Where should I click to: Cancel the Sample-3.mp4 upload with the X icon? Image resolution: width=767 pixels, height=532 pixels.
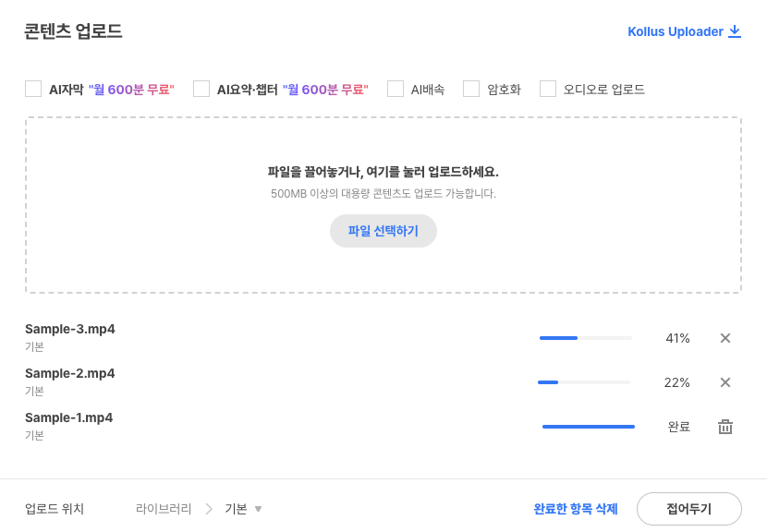click(x=725, y=338)
